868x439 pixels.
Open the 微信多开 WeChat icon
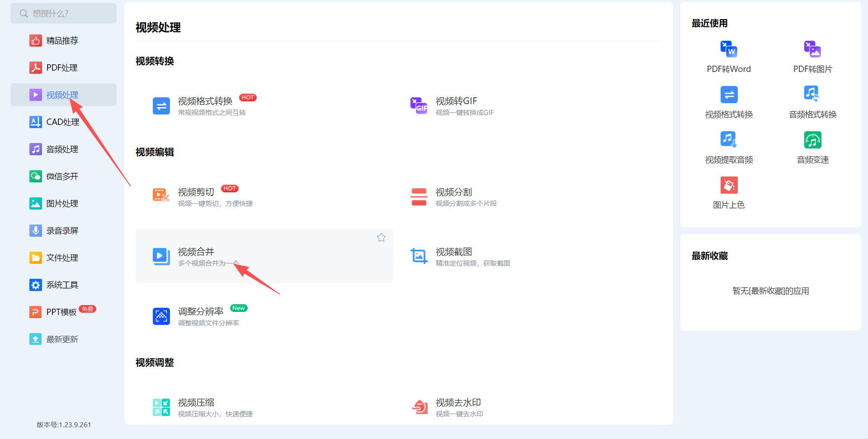(35, 177)
